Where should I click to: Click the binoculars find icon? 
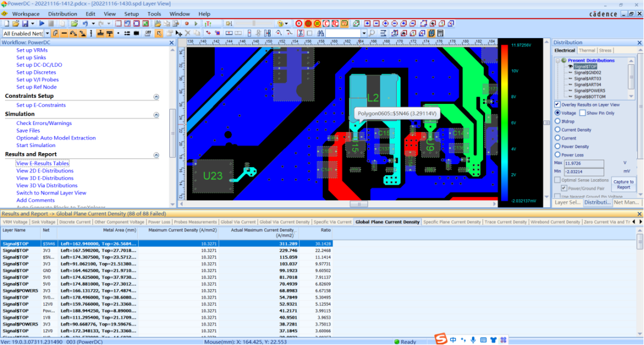tap(320, 33)
